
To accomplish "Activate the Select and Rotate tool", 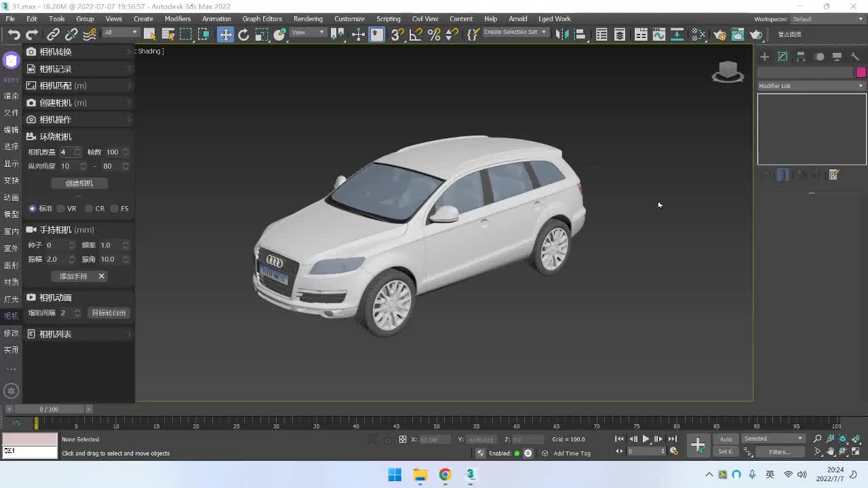I will point(243,35).
